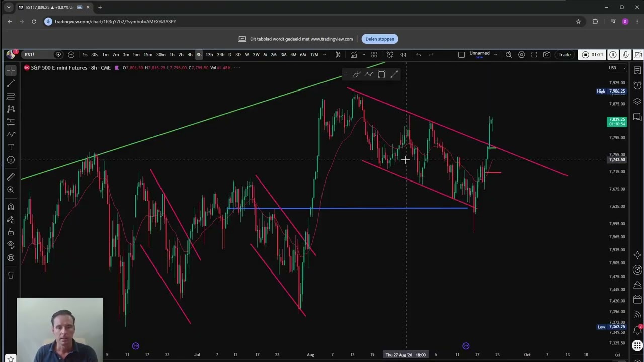Switch to the 1h timeframe
Viewport: 644px width, 362px height.
pyautogui.click(x=172, y=55)
